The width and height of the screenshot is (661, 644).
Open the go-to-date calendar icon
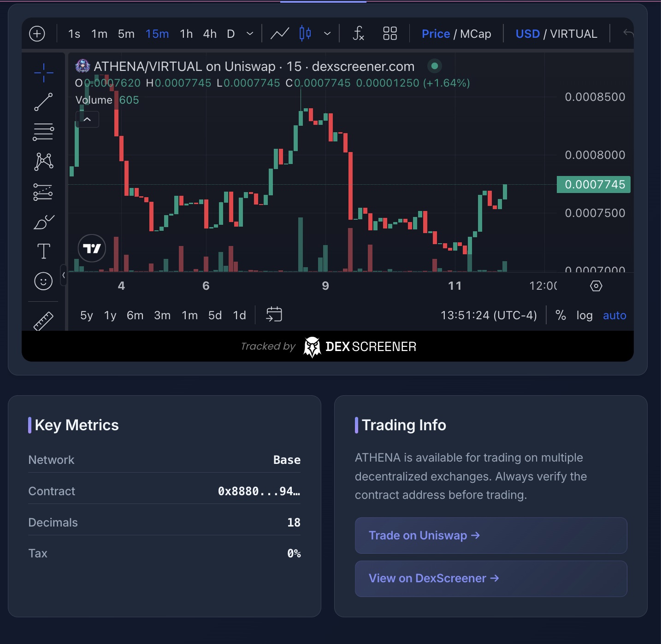[x=274, y=314]
